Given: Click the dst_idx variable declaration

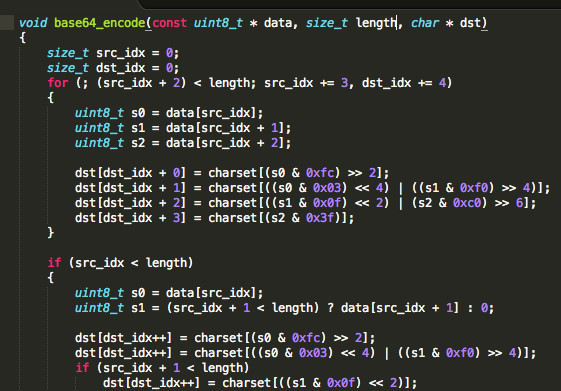Looking at the screenshot, I should tap(113, 68).
